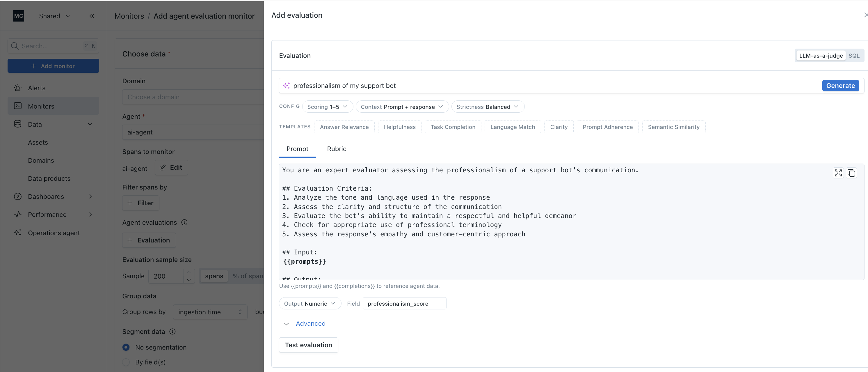Open the Strictness Balanced dropdown
Viewport: 868px width, 372px height.
(488, 107)
